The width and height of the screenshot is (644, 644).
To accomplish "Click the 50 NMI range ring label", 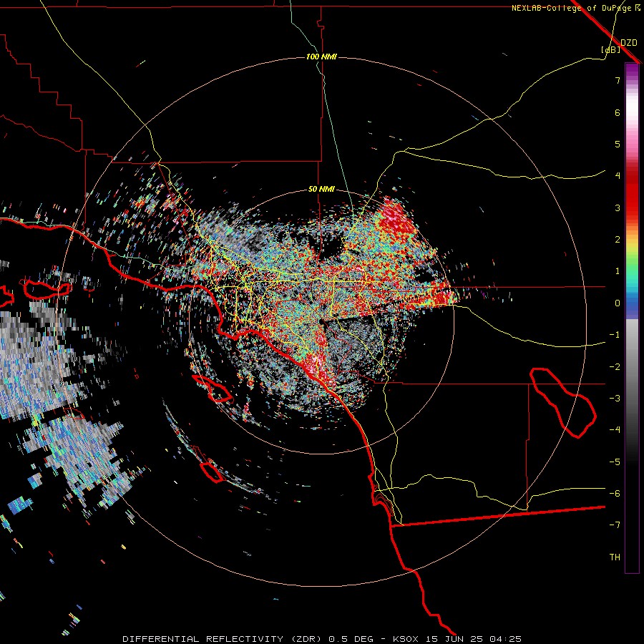I will tap(321, 190).
